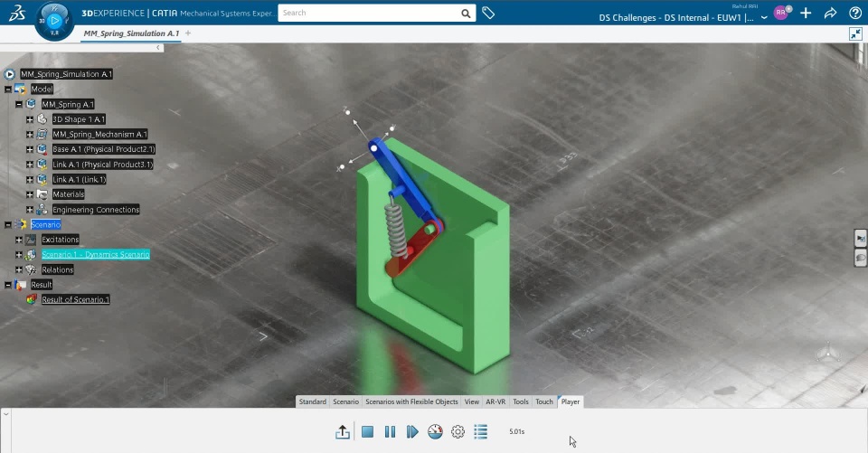This screenshot has height=453, width=868.
Task: Add a new tab with plus
Action: click(188, 33)
